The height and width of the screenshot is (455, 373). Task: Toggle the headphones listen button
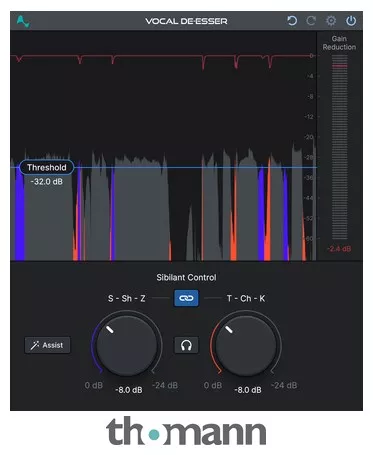(186, 345)
